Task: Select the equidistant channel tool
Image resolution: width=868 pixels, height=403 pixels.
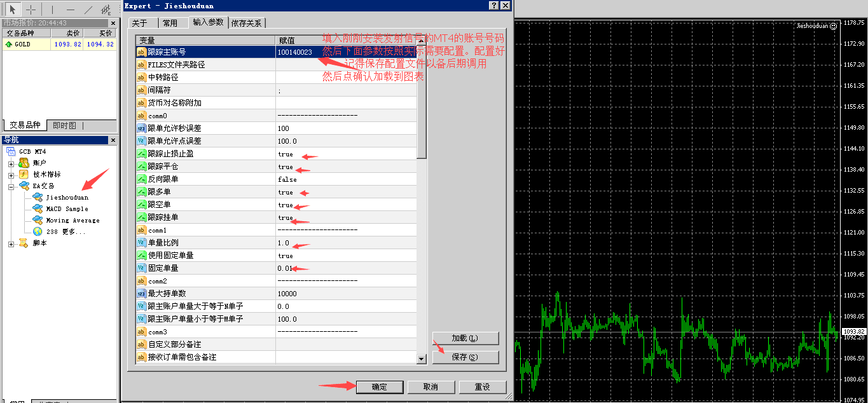Action: click(x=106, y=9)
